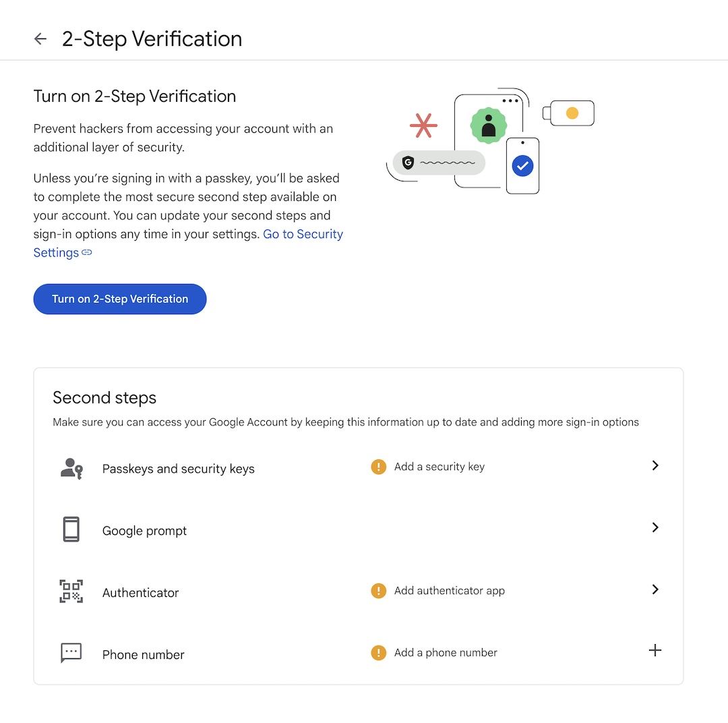This screenshot has height=723, width=728.
Task: Click the Phone number label
Action: click(143, 655)
